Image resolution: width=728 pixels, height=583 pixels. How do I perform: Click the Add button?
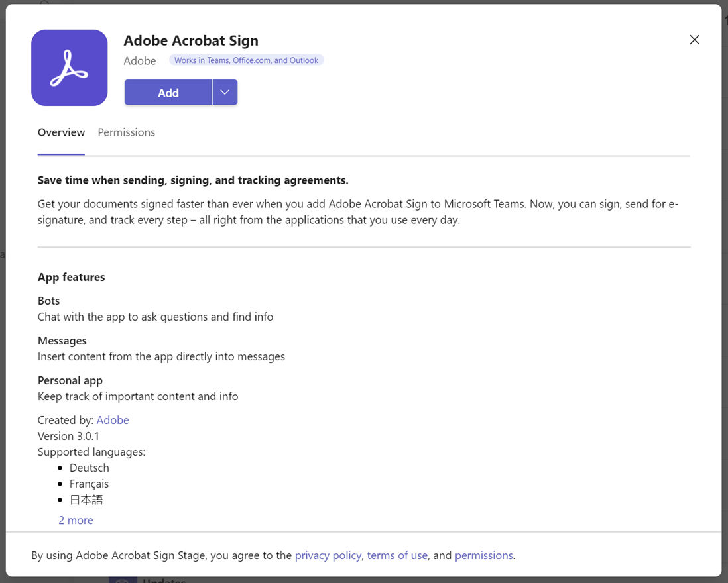tap(168, 92)
